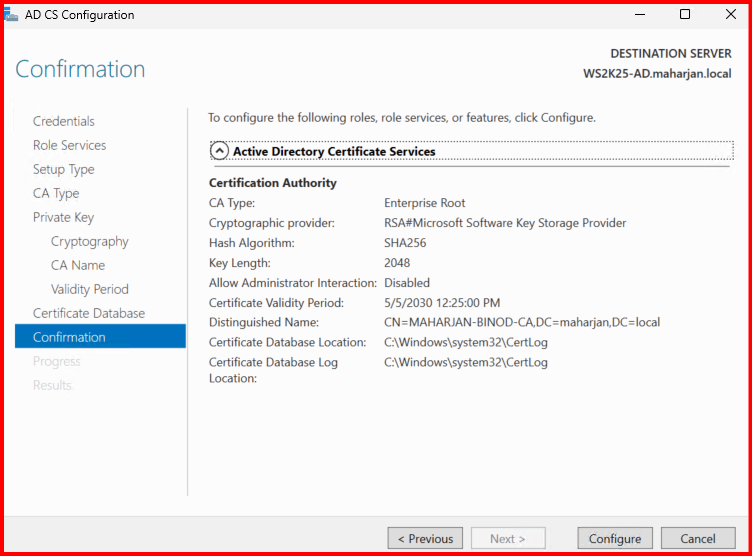This screenshot has width=752, height=556.
Task: Maximize the AD CS Configuration window
Action: tap(684, 15)
